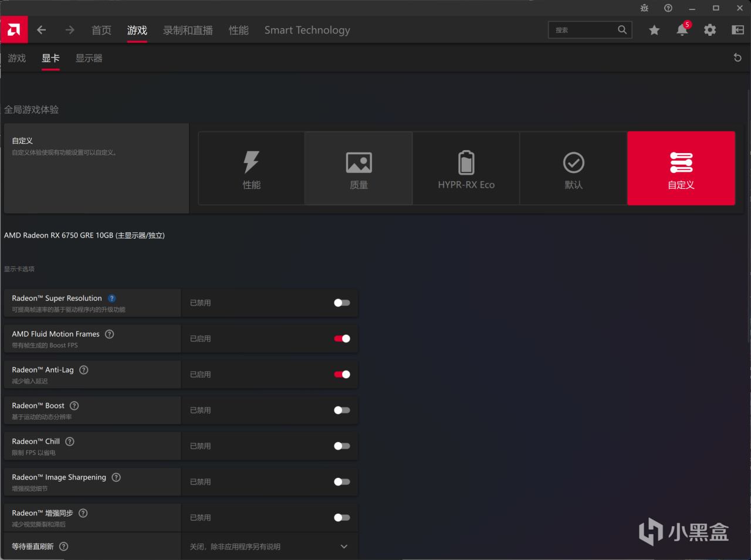This screenshot has height=560, width=751.
Task: Open the 首页 top menu
Action: pyautogui.click(x=102, y=30)
